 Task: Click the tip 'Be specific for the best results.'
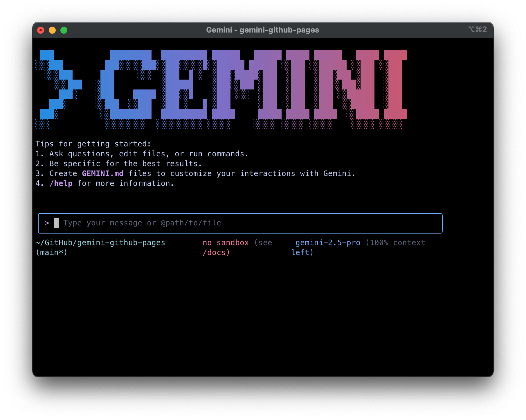[126, 164]
